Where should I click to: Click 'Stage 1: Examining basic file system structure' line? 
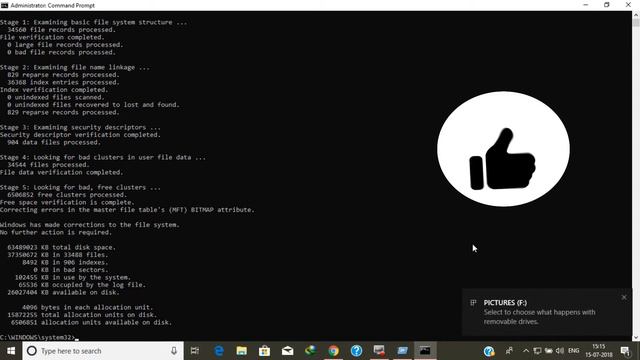(93, 22)
